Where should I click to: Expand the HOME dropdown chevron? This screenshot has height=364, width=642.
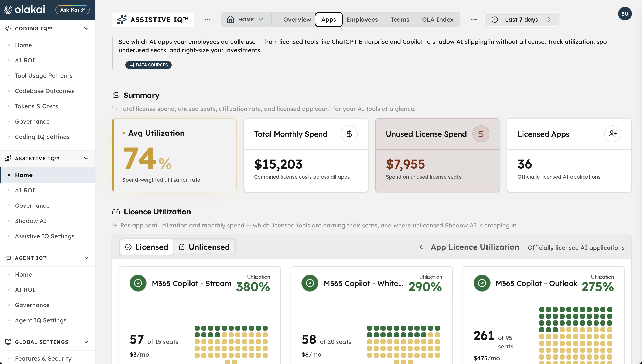click(261, 20)
